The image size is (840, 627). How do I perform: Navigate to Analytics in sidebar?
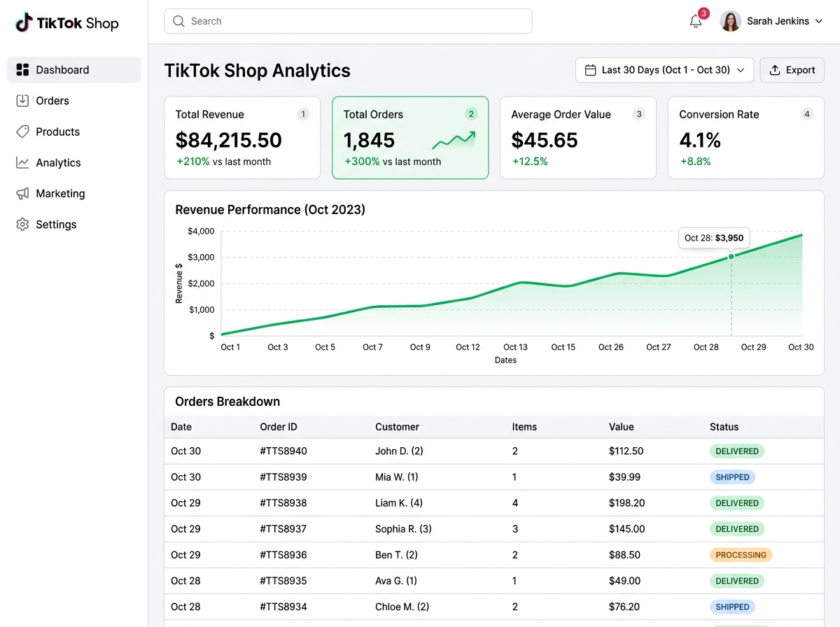[74, 162]
